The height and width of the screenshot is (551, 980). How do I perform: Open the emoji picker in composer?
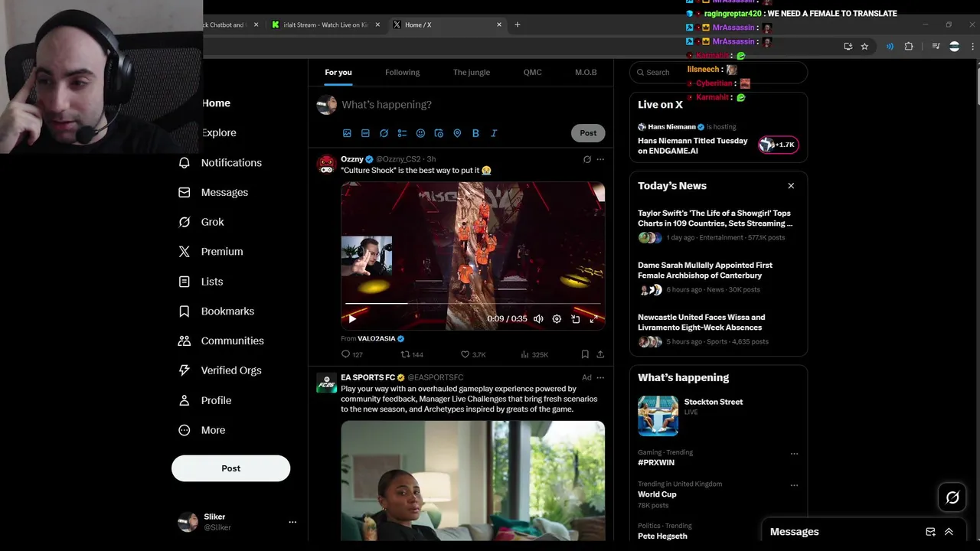420,133
